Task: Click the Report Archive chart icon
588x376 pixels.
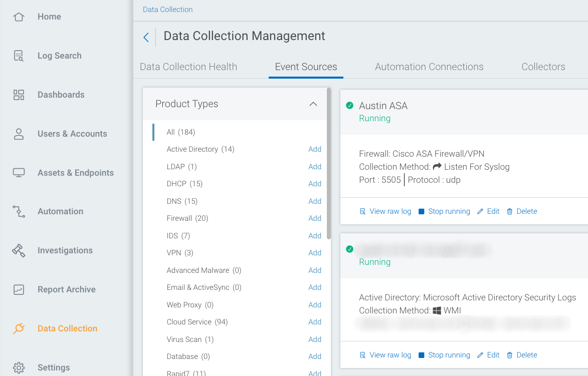Action: (19, 289)
